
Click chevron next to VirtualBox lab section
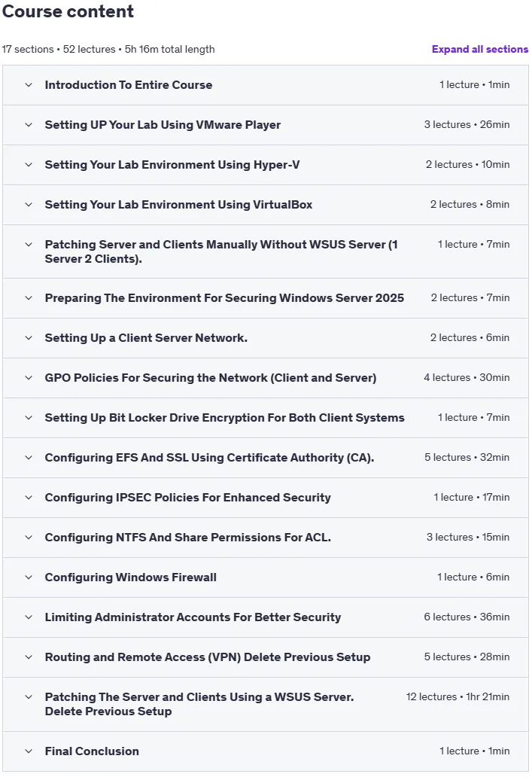click(x=29, y=205)
